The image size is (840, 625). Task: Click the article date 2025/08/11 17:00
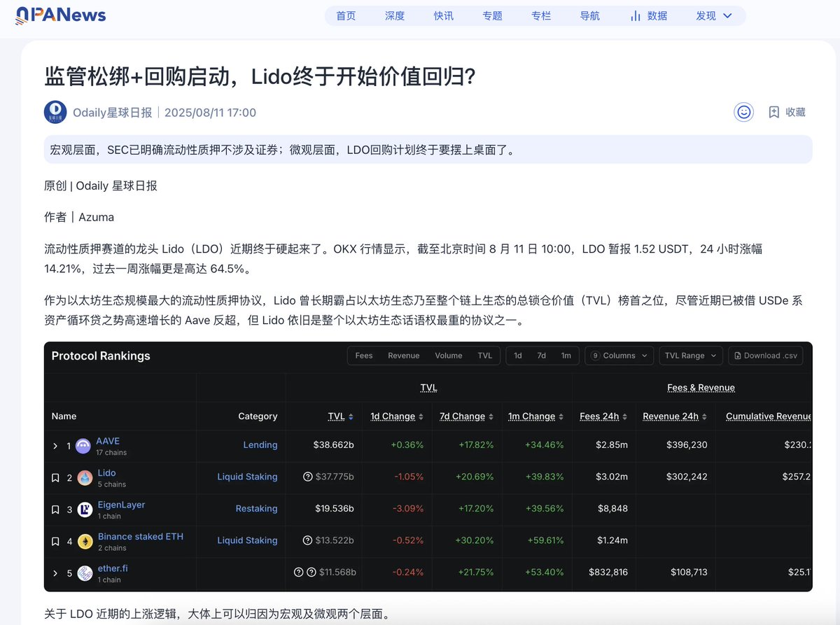(x=210, y=112)
